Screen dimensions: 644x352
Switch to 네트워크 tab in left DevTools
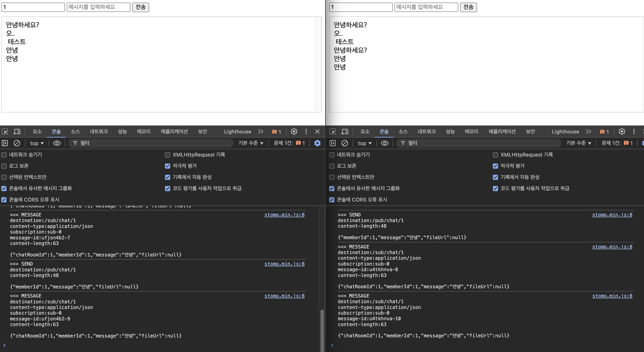(99, 131)
